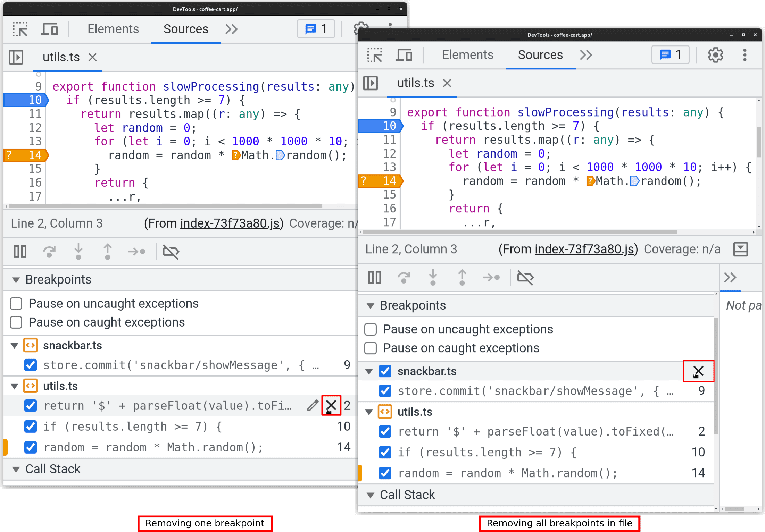This screenshot has width=765, height=532.
Task: Remove one breakpoint with X button
Action: [x=330, y=406]
